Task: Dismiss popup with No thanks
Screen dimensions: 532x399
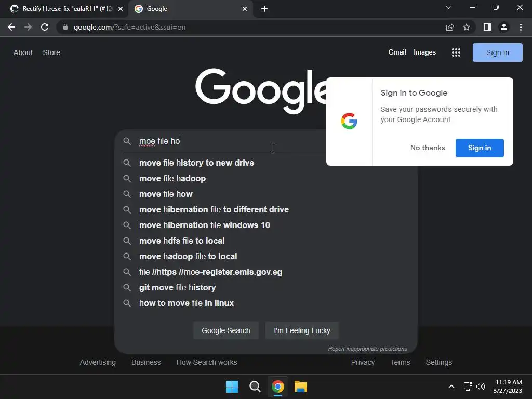Action: (428, 148)
